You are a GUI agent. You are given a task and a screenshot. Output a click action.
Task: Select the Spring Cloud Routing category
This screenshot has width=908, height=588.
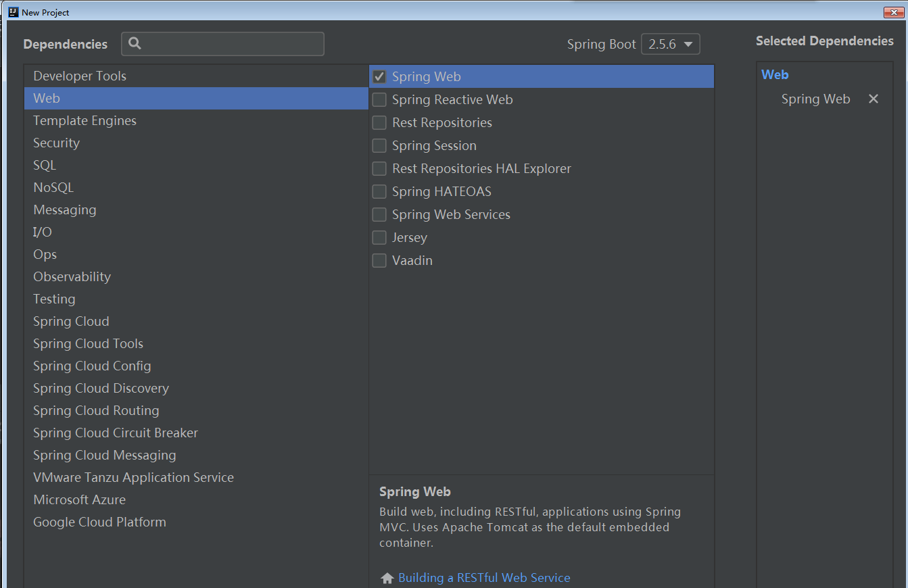point(196,410)
